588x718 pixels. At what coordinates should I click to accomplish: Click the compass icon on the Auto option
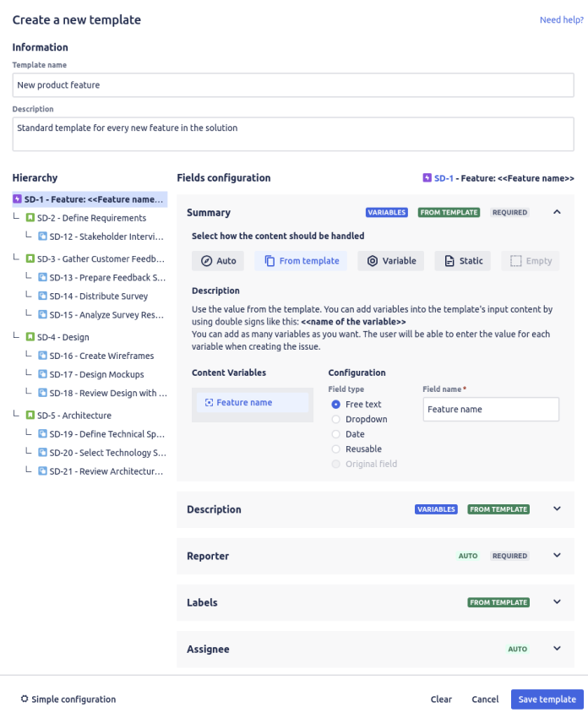[x=206, y=261]
